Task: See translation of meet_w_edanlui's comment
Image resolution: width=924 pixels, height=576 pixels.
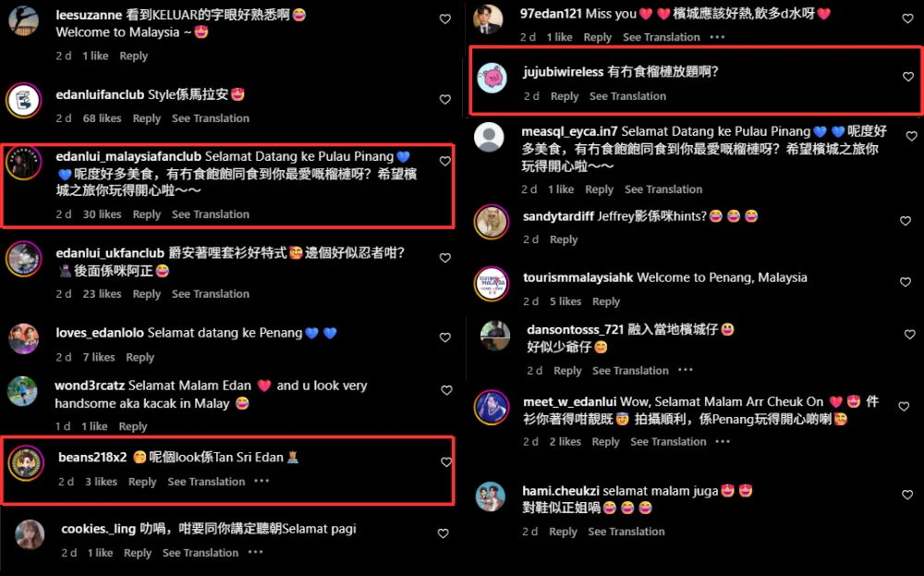Action: (x=668, y=442)
